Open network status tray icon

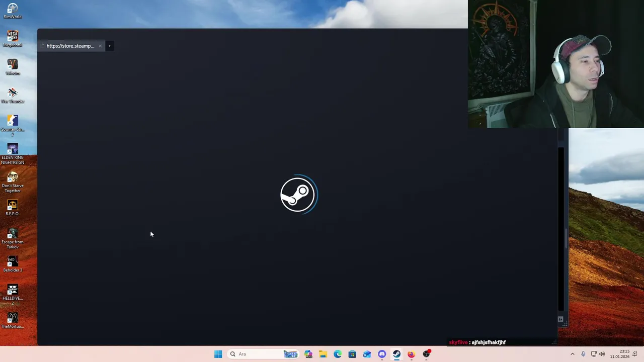pos(594,354)
